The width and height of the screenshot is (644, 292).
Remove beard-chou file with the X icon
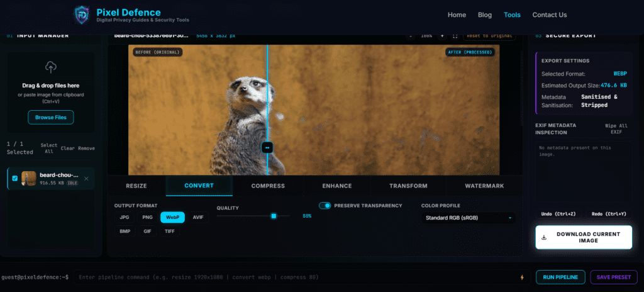[x=86, y=179]
